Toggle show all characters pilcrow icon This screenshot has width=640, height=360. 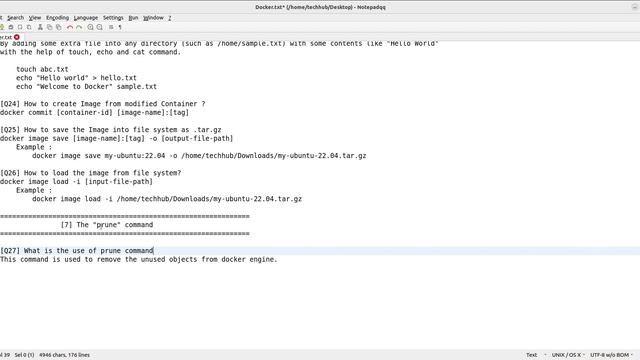tap(120, 27)
